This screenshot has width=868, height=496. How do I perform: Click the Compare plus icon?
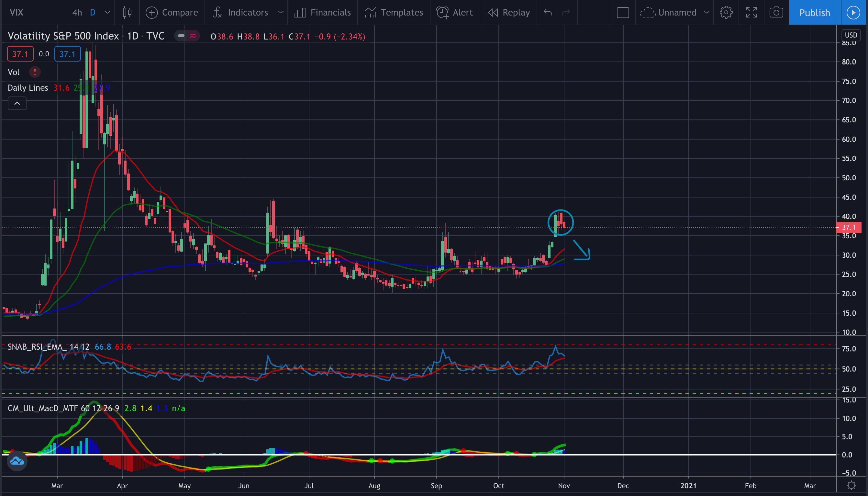151,13
